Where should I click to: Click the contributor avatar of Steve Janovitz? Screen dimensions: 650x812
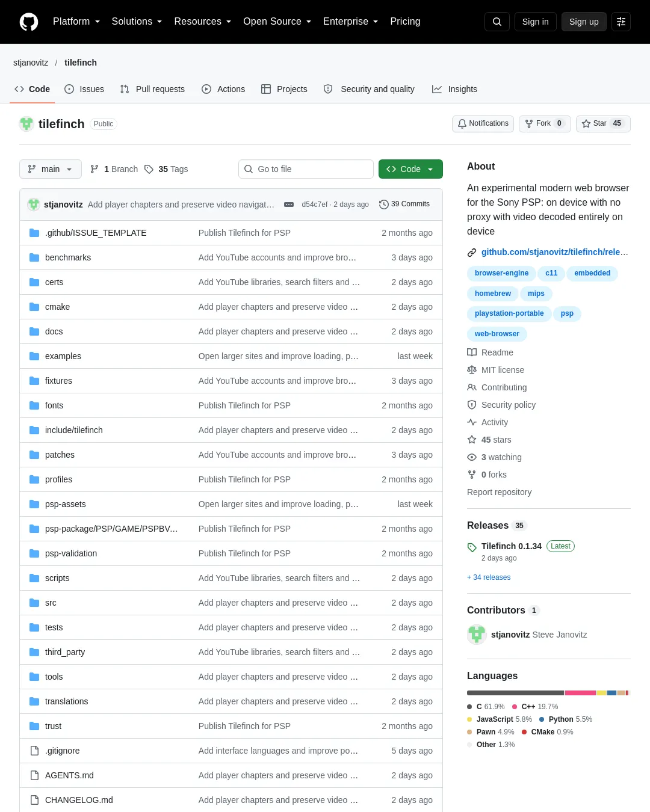[x=477, y=635]
